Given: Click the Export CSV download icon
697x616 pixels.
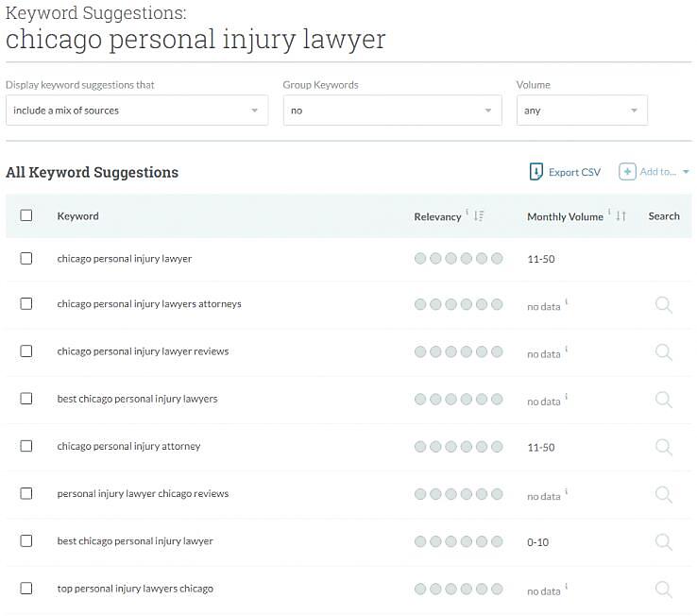Looking at the screenshot, I should [x=535, y=172].
